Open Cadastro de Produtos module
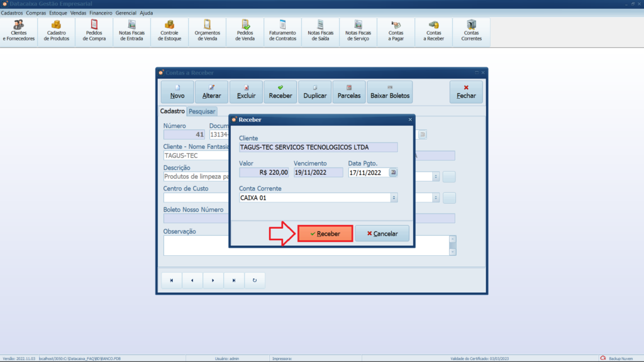 click(x=57, y=31)
